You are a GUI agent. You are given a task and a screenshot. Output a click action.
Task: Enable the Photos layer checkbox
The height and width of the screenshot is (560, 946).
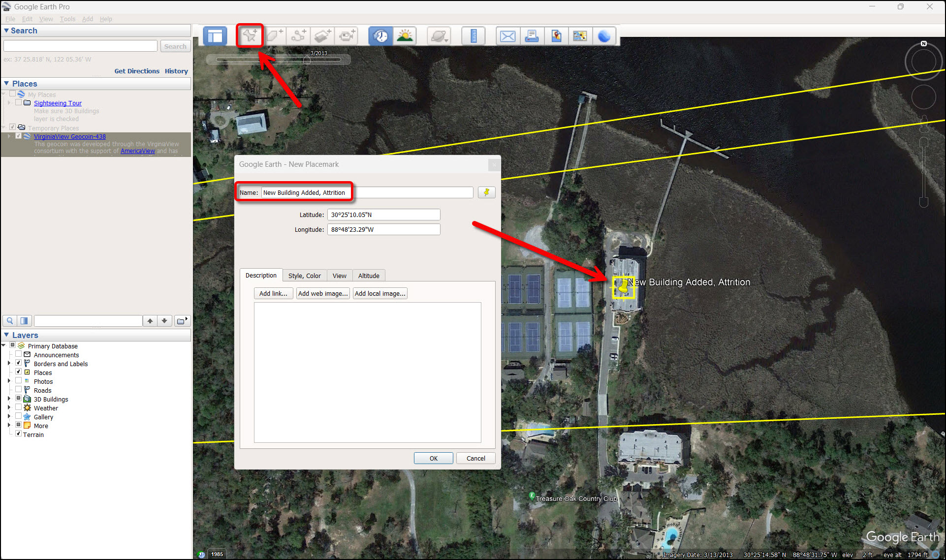click(x=18, y=381)
